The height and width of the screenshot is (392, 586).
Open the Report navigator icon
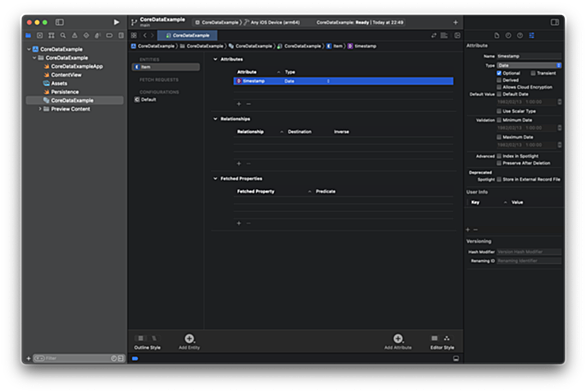click(121, 36)
